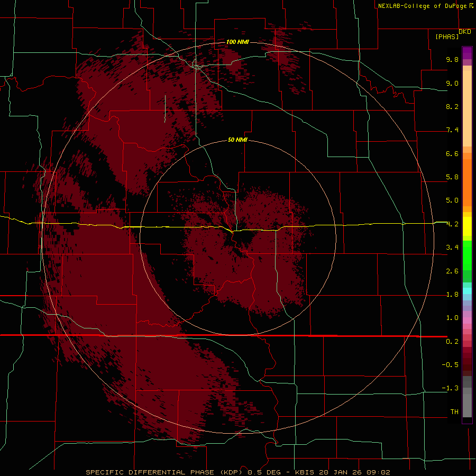Click the KBIS radar site identifier
Viewport: 476px width, 476px height.
[305, 472]
